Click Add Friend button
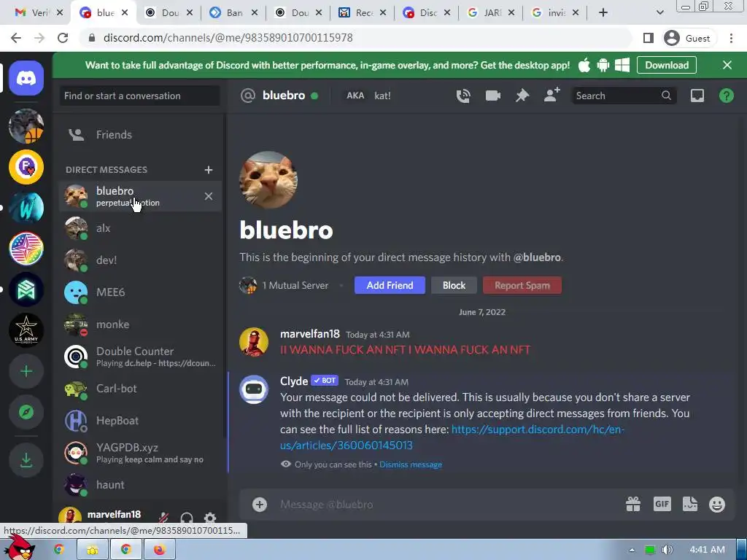The image size is (747, 560). point(390,285)
